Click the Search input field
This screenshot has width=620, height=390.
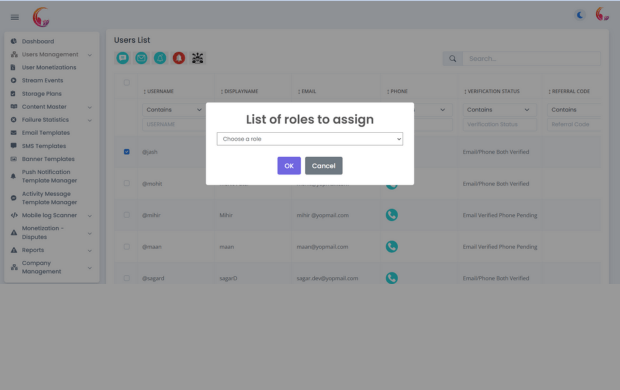pos(531,59)
